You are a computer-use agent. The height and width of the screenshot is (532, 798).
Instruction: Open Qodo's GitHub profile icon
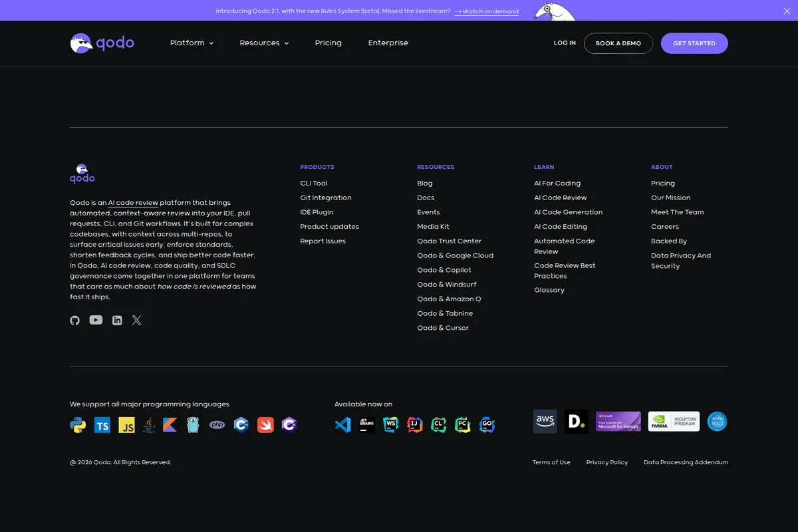pos(74,320)
